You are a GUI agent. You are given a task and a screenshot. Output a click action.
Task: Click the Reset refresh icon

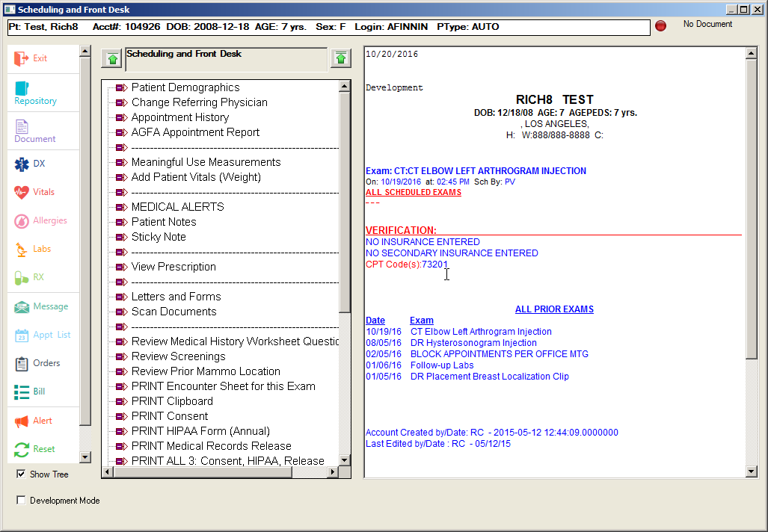click(x=22, y=449)
